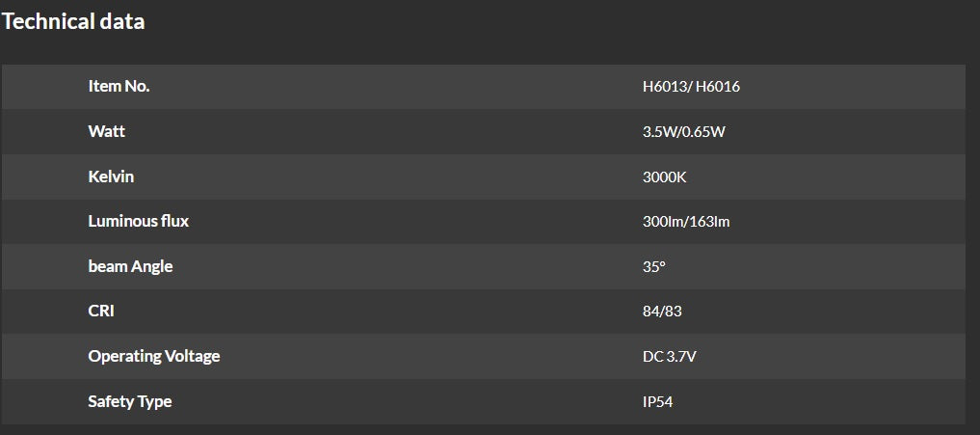
Task: Click the Luminous flux label
Action: pyautogui.click(x=138, y=221)
